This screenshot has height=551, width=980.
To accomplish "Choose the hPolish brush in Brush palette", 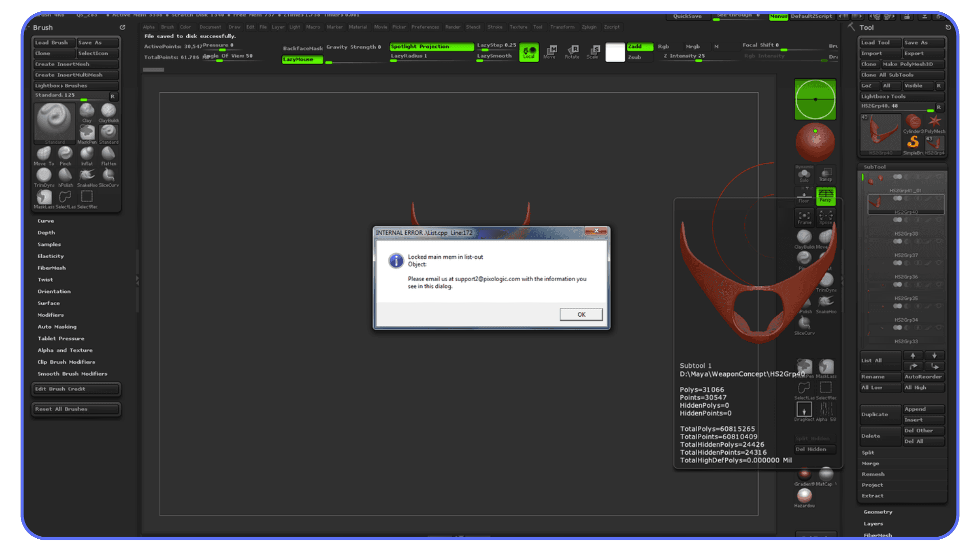I will (65, 177).
